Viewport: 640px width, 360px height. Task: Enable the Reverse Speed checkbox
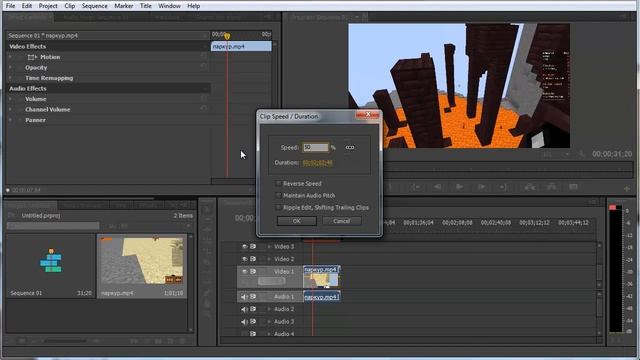279,184
